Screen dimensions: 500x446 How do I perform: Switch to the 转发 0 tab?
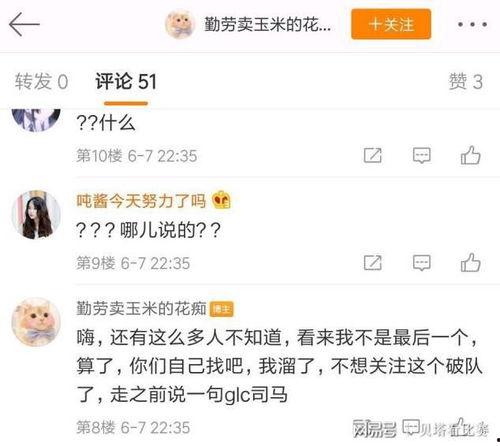[x=41, y=81]
